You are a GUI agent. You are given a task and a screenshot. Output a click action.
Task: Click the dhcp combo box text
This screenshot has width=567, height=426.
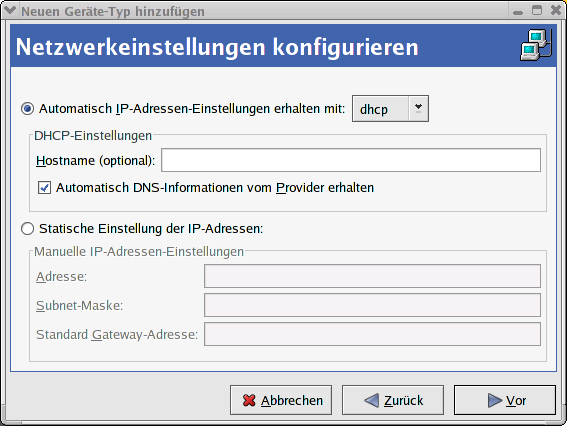click(374, 109)
